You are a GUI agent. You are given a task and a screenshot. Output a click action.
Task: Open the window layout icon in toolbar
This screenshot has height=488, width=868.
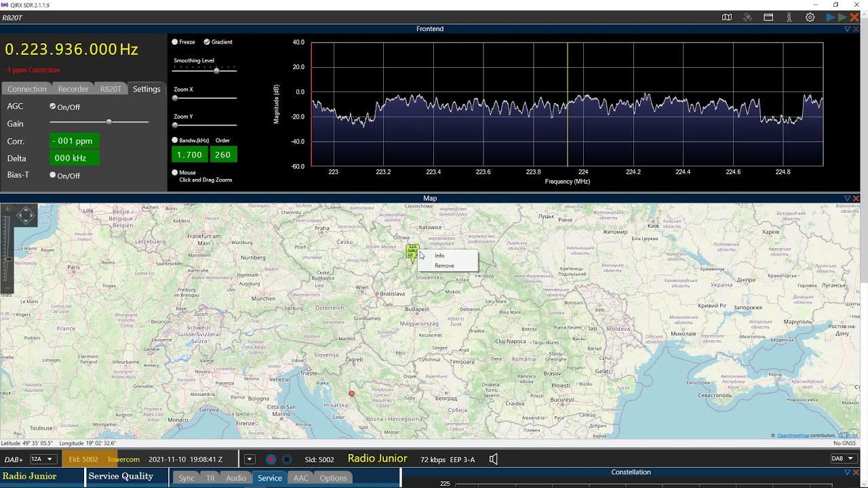click(768, 18)
